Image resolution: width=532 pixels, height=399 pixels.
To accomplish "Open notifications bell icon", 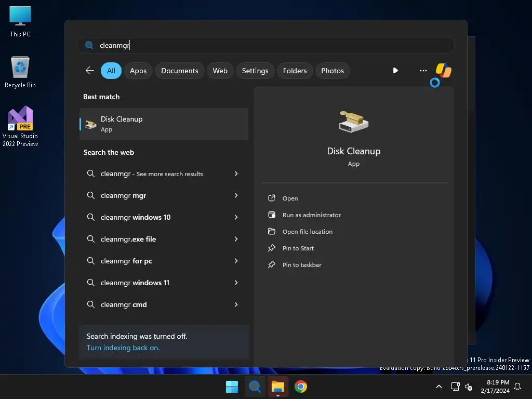I will tap(517, 387).
